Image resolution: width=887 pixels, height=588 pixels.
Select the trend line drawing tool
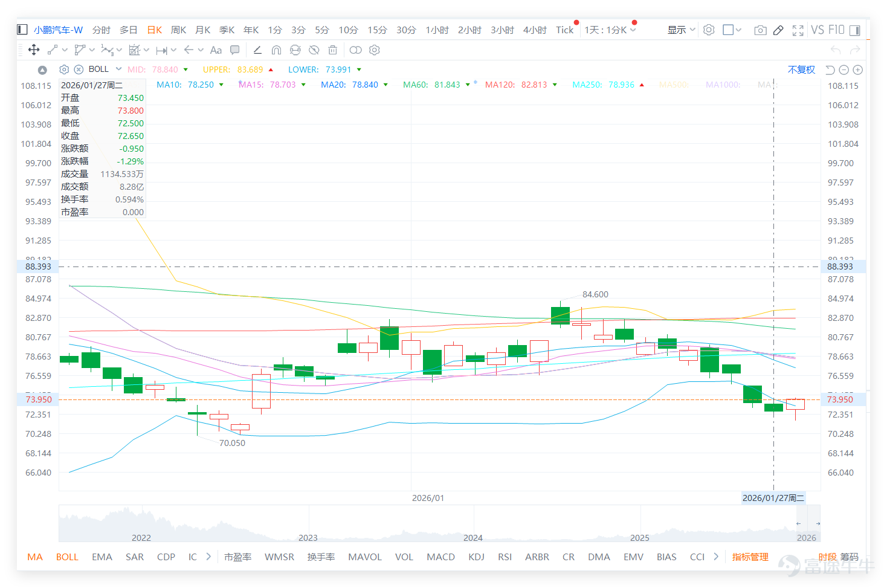click(x=53, y=50)
